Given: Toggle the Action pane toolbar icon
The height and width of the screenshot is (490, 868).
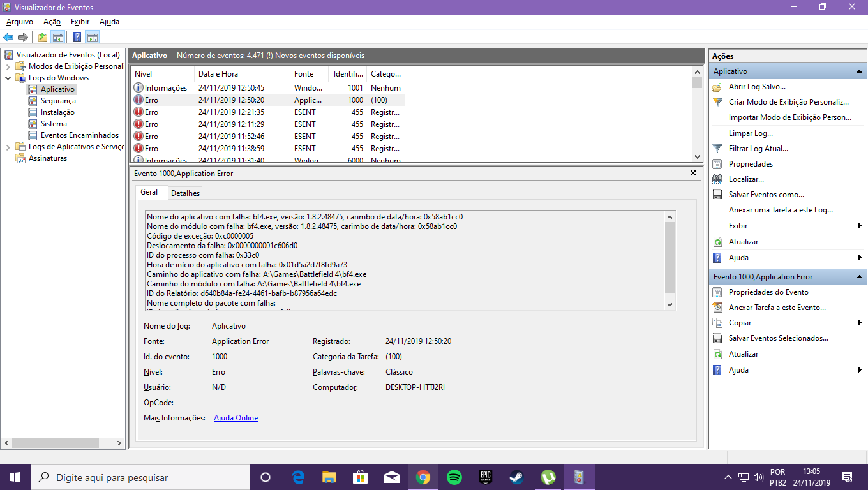Looking at the screenshot, I should 93,37.
